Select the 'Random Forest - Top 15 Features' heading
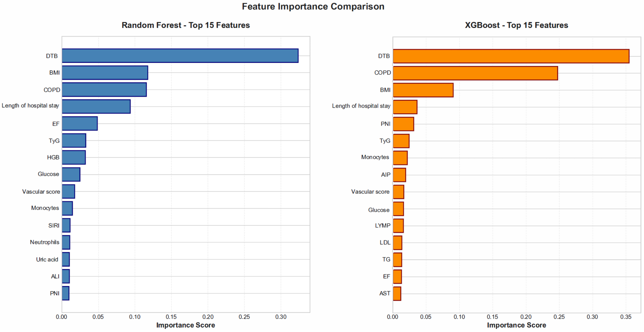This screenshot has width=644, height=332. coord(186,25)
